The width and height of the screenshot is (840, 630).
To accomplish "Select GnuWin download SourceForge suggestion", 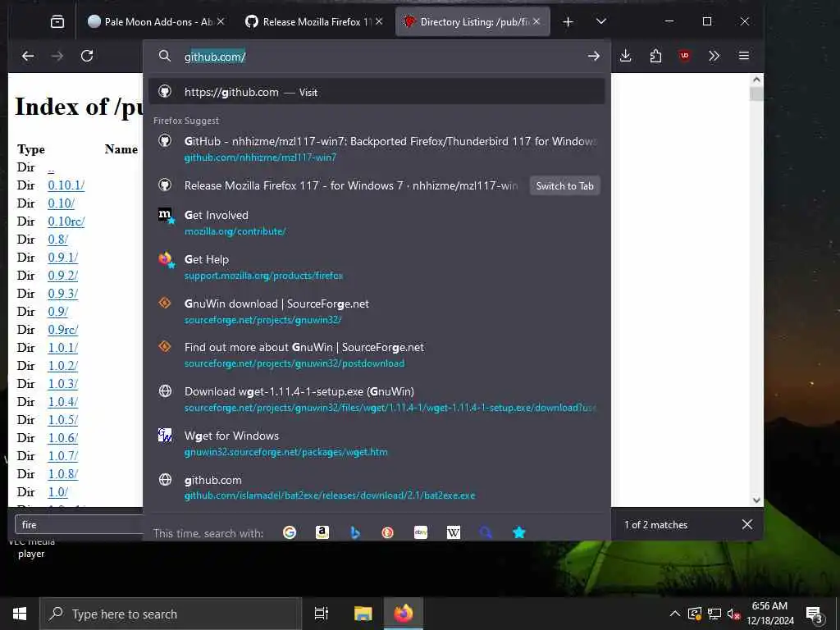I will 377,311.
